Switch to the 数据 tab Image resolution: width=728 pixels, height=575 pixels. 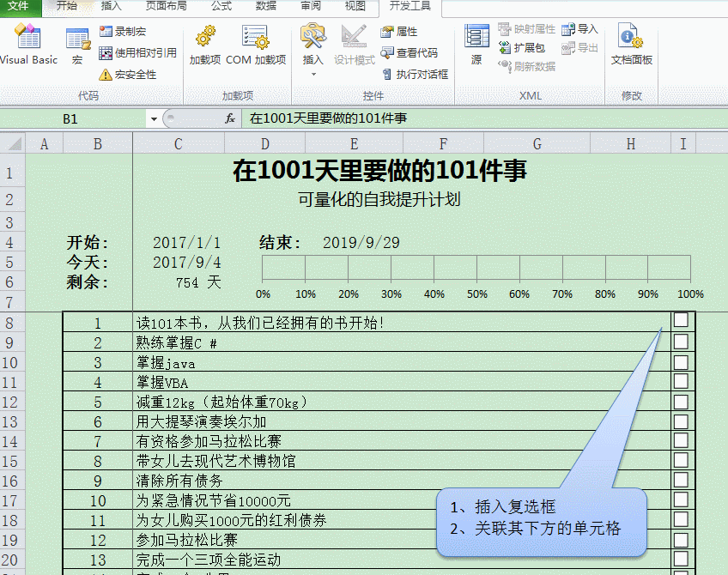[266, 6]
